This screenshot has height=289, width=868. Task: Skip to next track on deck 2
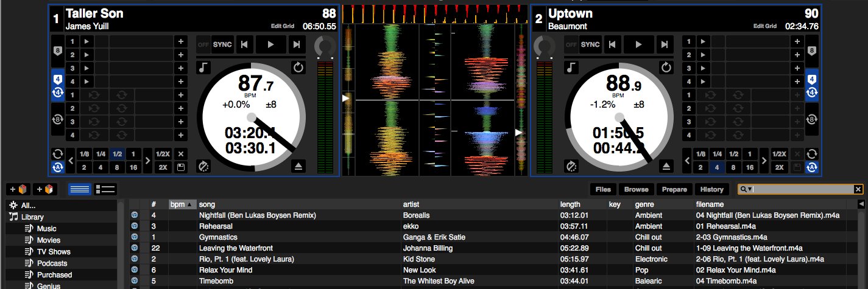coord(664,44)
